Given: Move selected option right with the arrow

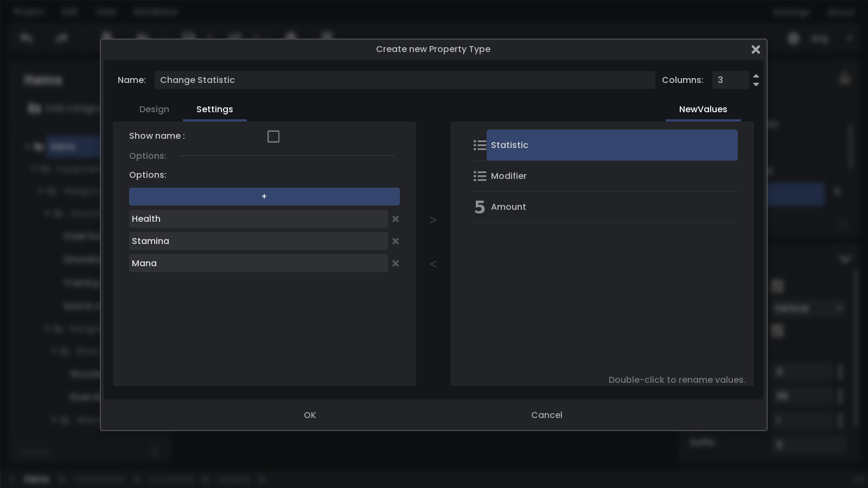Looking at the screenshot, I should tap(432, 220).
